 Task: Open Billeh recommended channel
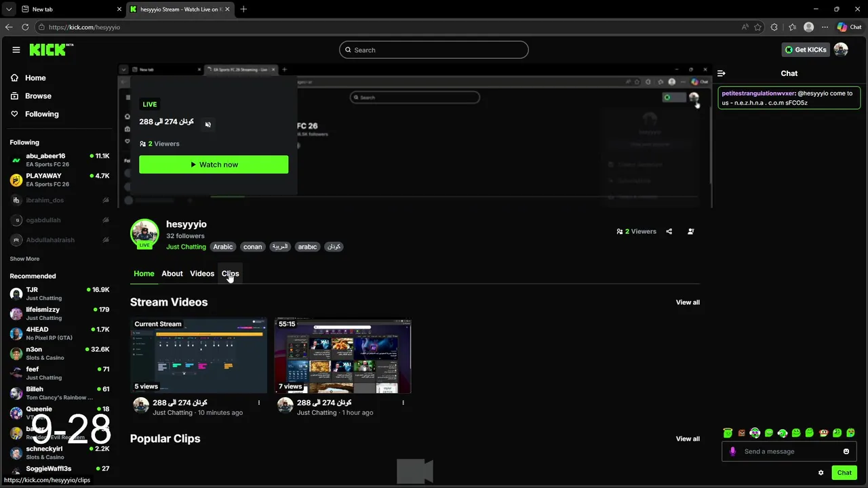60,393
